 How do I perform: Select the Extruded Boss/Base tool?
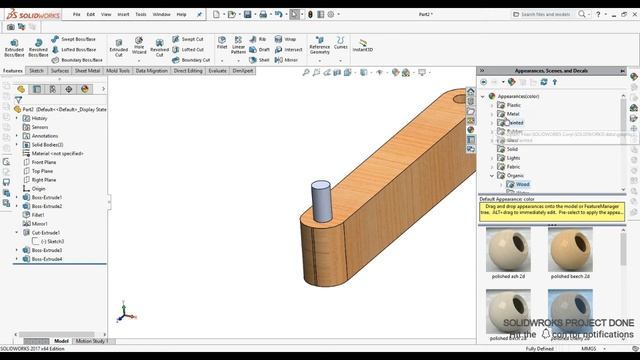[14, 48]
